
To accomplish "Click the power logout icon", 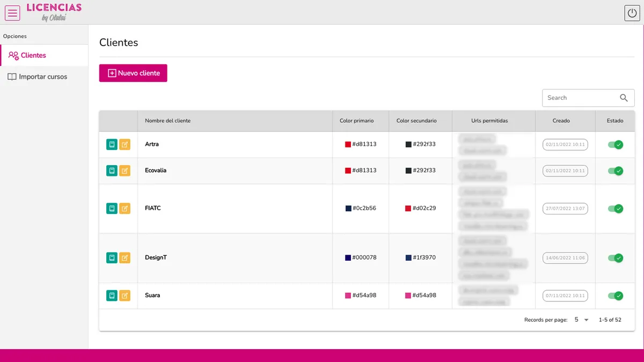I will [x=632, y=13].
